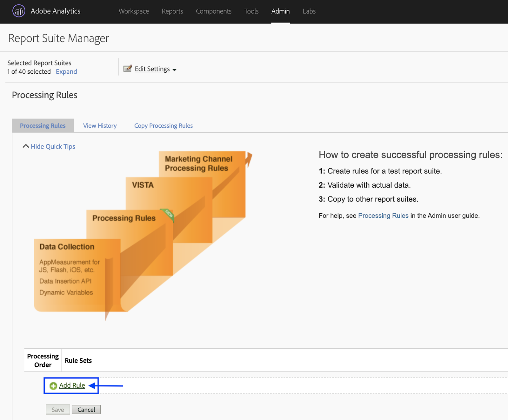Collapse tips using the Hide Quick Tips chevron

click(26, 146)
